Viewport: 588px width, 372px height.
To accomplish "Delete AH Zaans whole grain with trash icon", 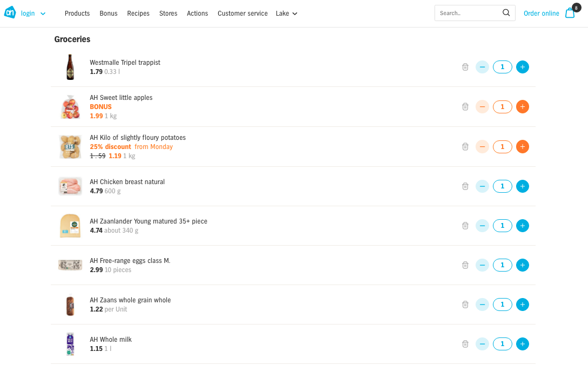I will coord(465,304).
